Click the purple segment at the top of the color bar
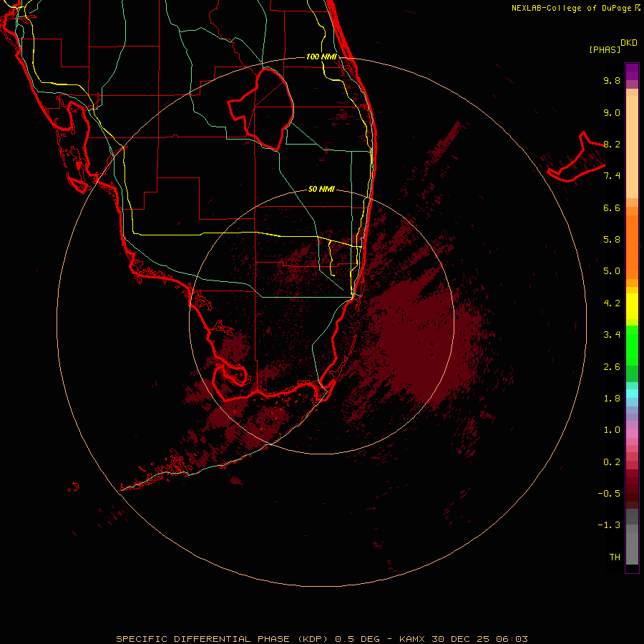This screenshot has height=644, width=644. tap(632, 72)
